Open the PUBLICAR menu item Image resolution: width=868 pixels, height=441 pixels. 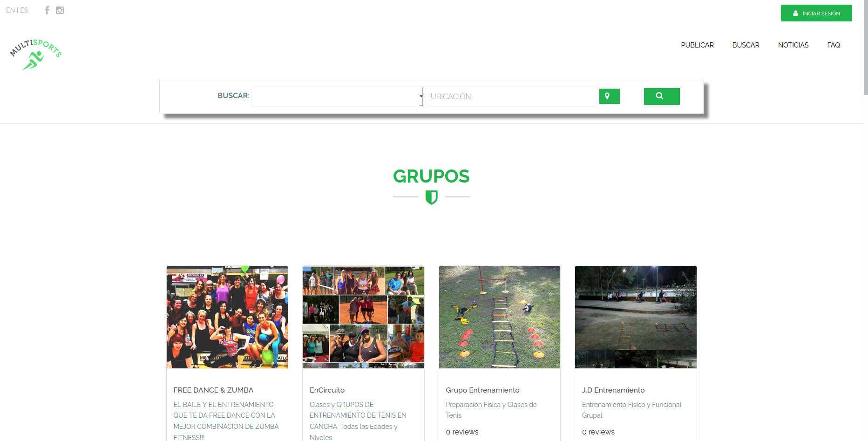click(x=697, y=45)
